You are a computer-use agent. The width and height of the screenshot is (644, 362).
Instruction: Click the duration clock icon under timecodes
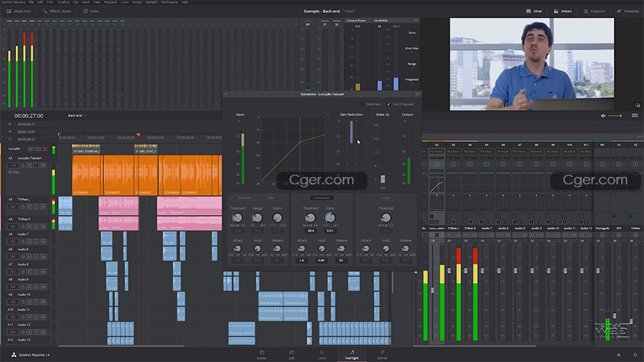10,139
